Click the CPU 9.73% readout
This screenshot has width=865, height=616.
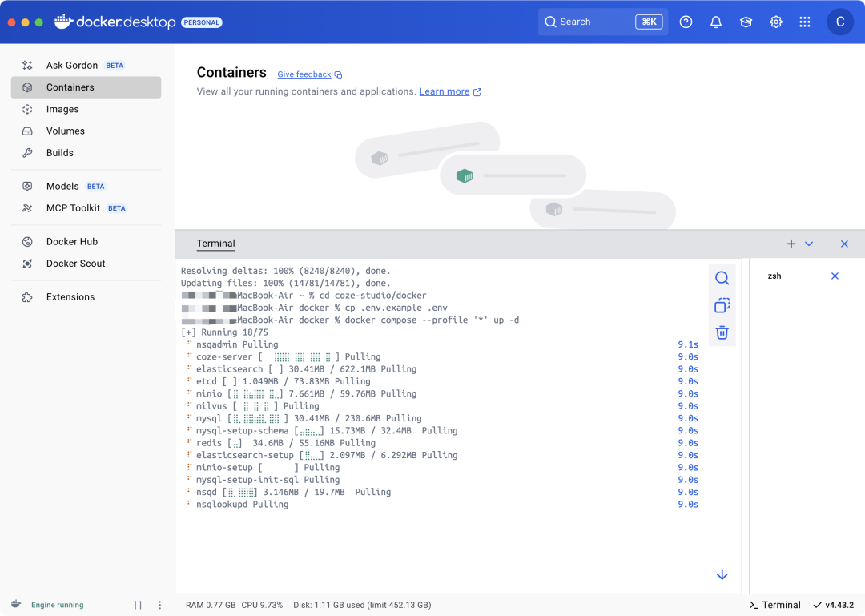tap(262, 605)
